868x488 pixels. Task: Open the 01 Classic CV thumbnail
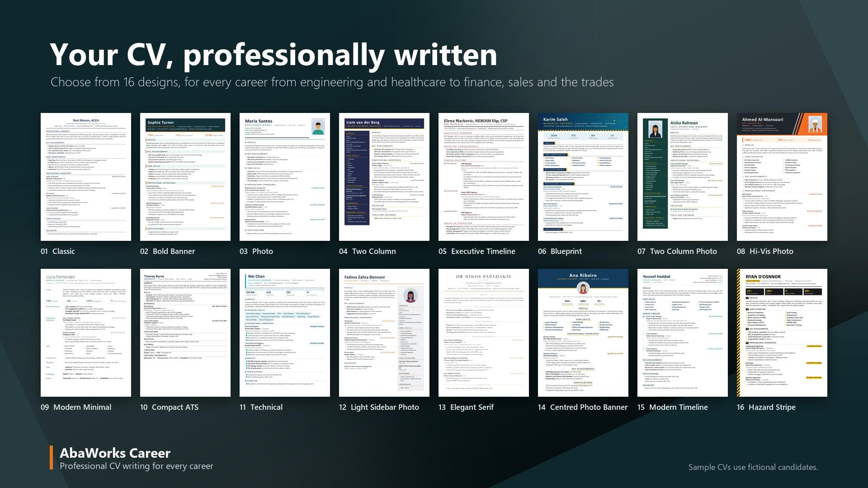pyautogui.click(x=86, y=177)
